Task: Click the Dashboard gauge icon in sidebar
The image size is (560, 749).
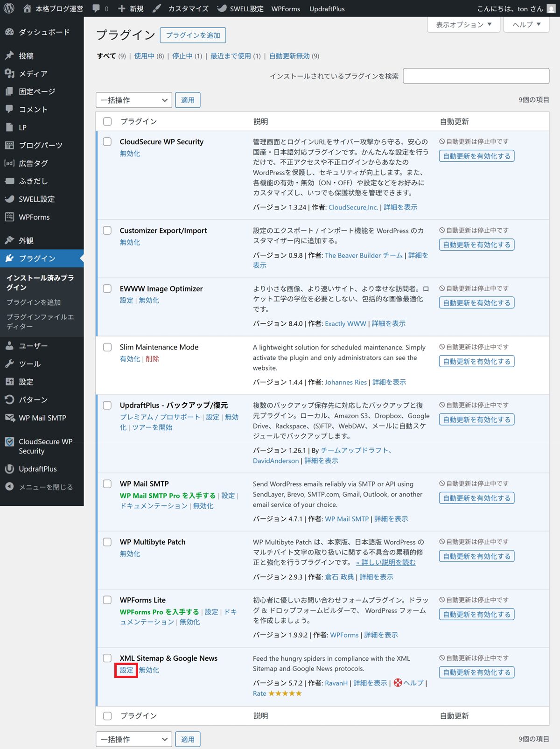Action: [x=9, y=32]
